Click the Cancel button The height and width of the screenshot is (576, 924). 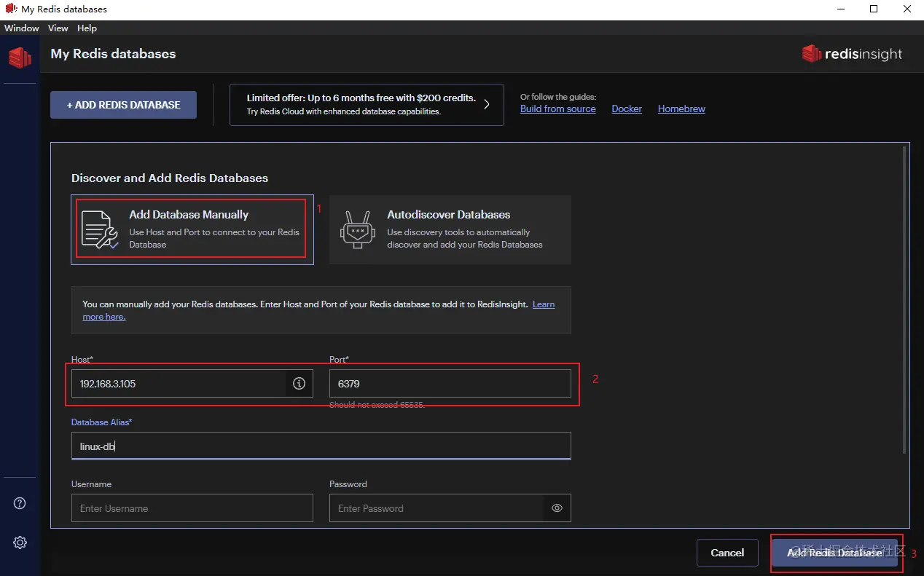[x=727, y=553]
